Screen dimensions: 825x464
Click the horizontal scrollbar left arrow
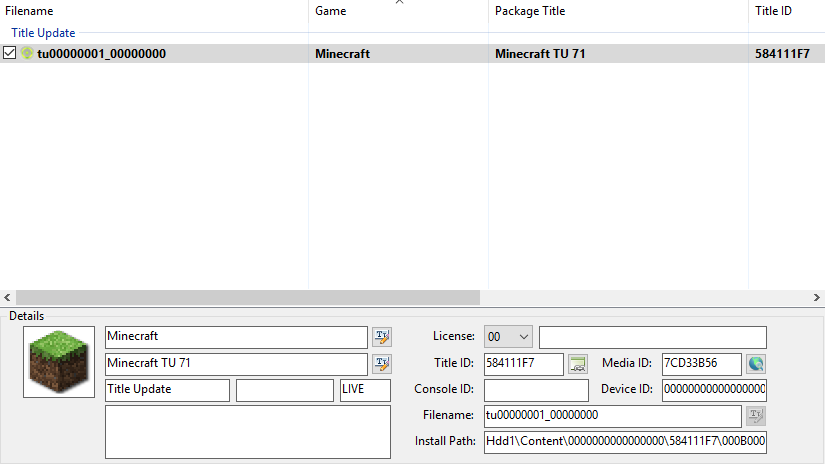pos(8,298)
